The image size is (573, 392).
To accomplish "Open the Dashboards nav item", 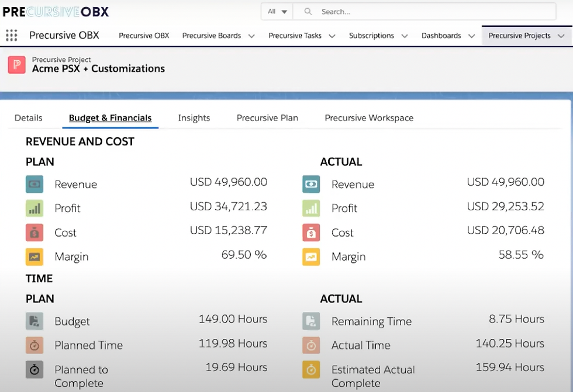I will pos(441,36).
